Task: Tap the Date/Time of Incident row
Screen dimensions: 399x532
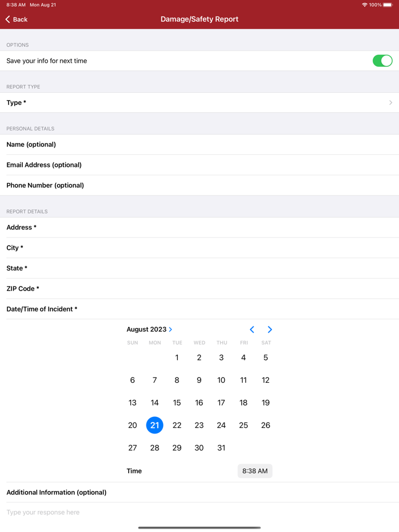Action: 199,309
